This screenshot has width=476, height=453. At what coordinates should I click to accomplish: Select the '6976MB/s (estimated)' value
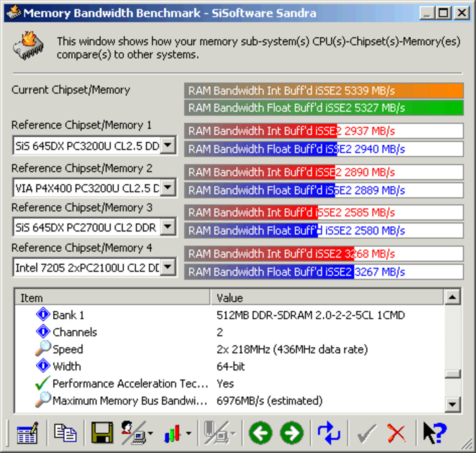pyautogui.click(x=269, y=401)
